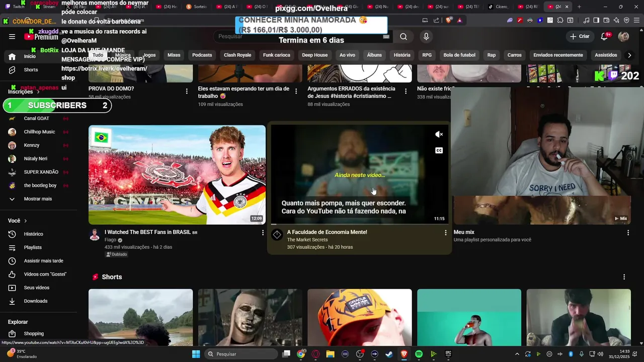The image size is (644, 362).
Task: Click the A Faculdade de Economia Mente title
Action: point(327,232)
